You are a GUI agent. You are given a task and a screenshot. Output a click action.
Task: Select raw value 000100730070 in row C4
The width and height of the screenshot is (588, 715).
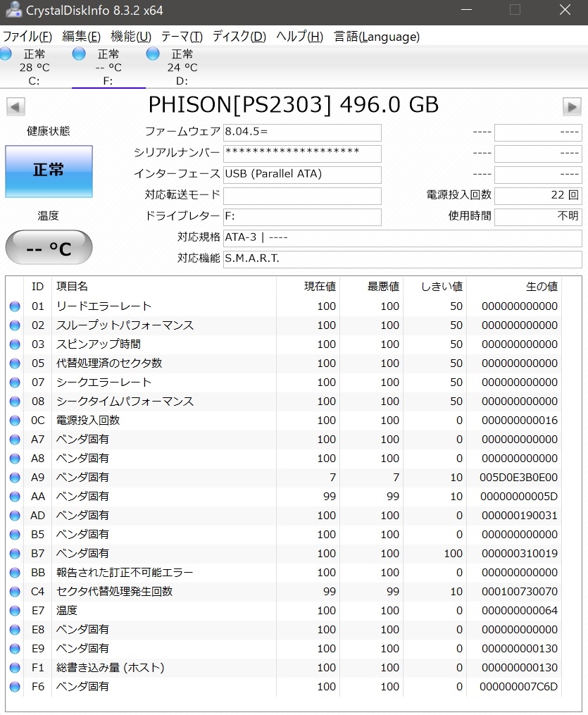pos(520,592)
